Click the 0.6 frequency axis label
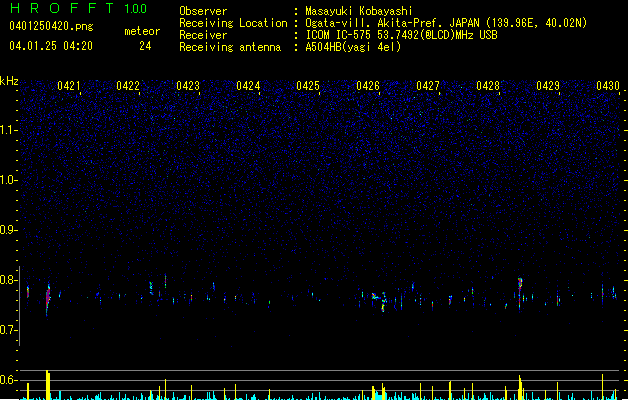629x400 pixels. 8,380
